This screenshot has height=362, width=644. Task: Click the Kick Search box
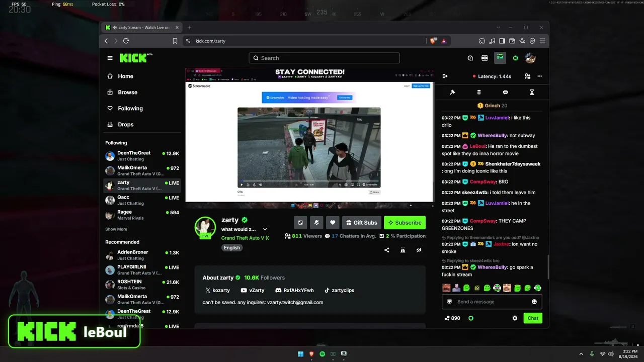324,58
